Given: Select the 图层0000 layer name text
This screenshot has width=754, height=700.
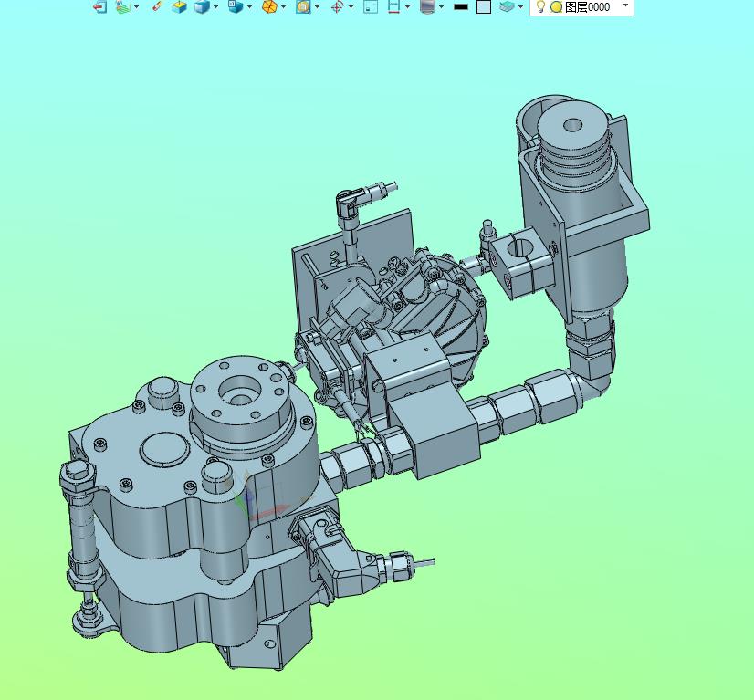Looking at the screenshot, I should [587, 6].
